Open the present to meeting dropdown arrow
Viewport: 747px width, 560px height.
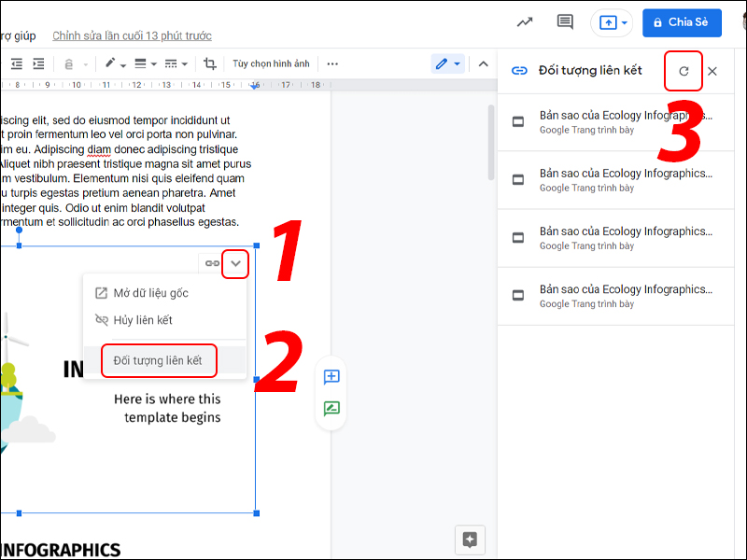click(625, 22)
